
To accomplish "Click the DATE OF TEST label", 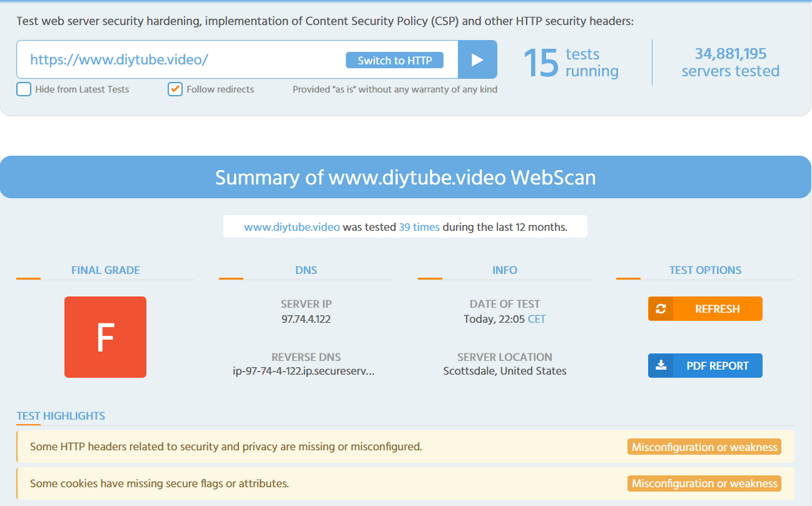I will 505,304.
